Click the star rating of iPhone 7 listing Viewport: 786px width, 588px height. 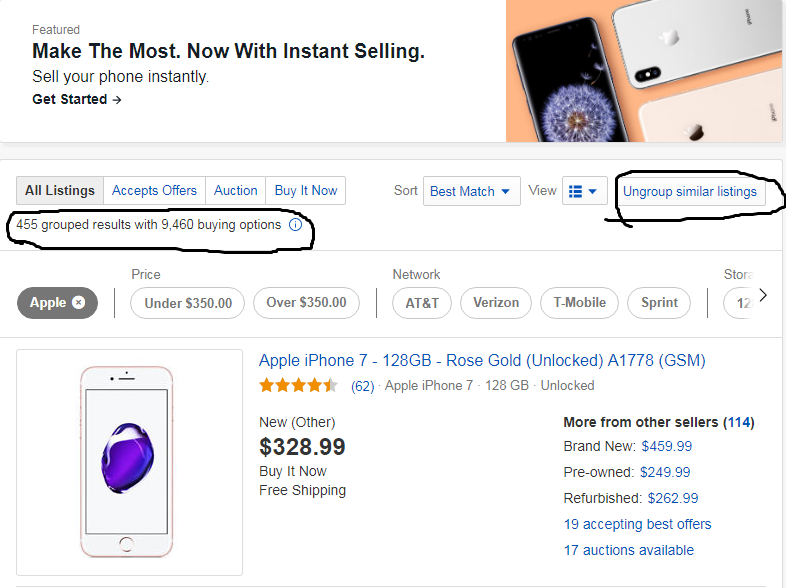pos(298,385)
